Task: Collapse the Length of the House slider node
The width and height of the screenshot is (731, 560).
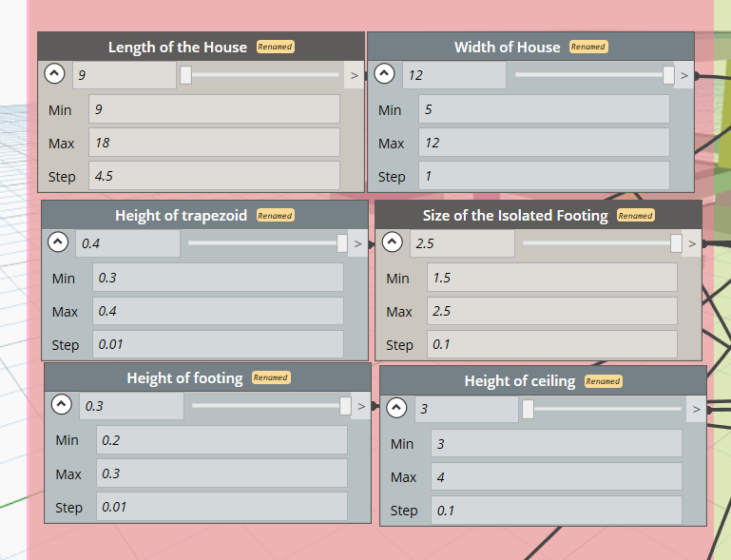Action: point(54,73)
